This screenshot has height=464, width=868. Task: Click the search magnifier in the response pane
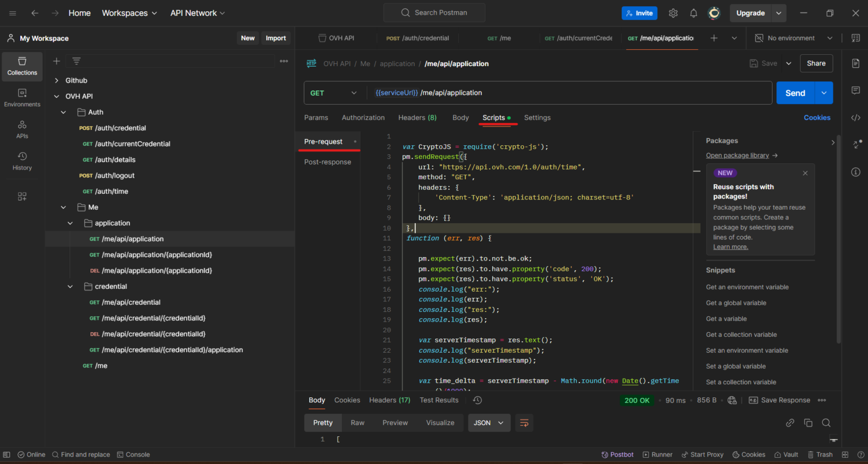pos(826,422)
